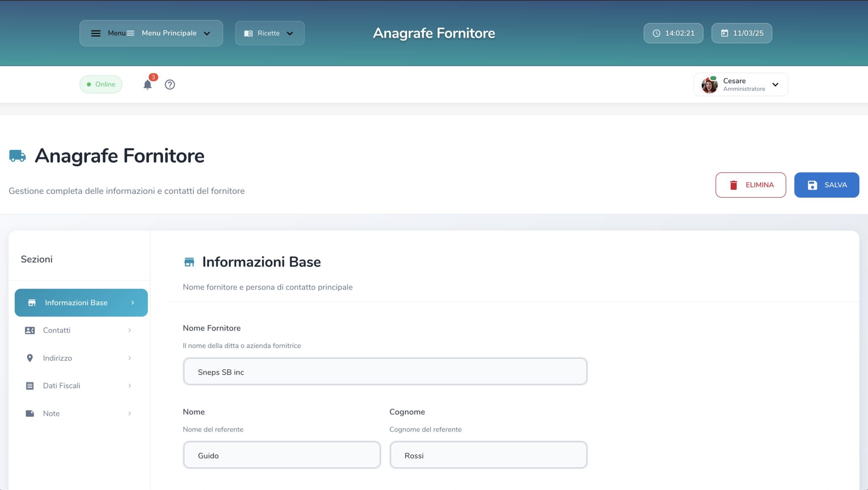The height and width of the screenshot is (490, 868).
Task: Click the calendar icon showing 11/03/25
Action: (x=725, y=33)
